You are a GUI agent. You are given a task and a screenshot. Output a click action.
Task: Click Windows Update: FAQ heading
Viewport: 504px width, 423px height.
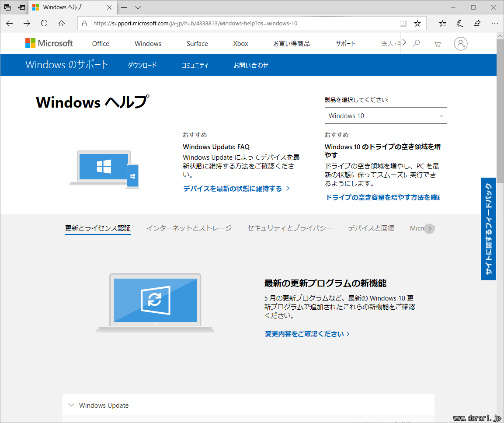coord(216,147)
